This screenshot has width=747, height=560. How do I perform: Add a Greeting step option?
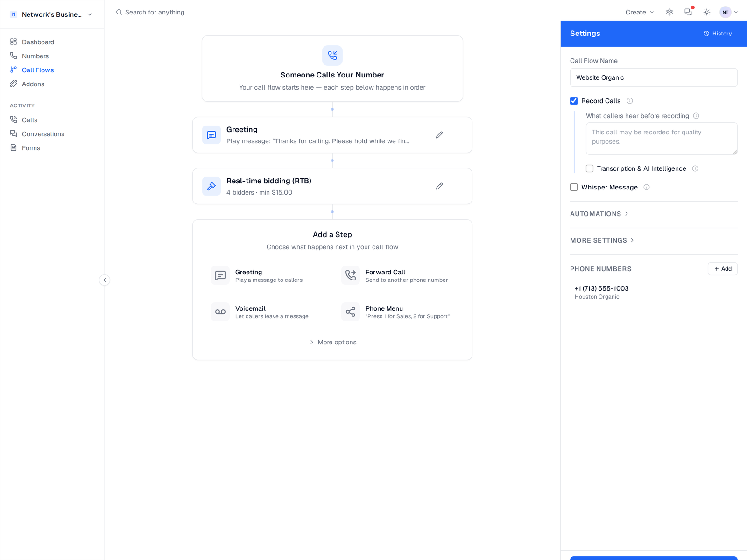click(267, 275)
